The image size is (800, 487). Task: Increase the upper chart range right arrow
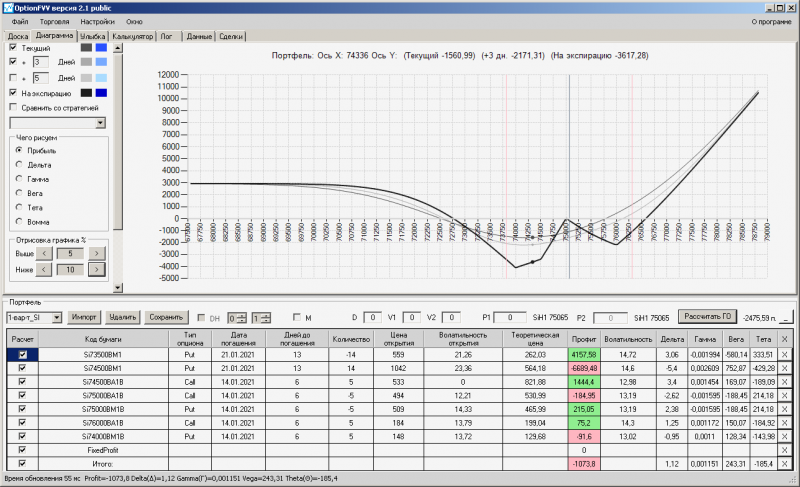[x=96, y=253]
